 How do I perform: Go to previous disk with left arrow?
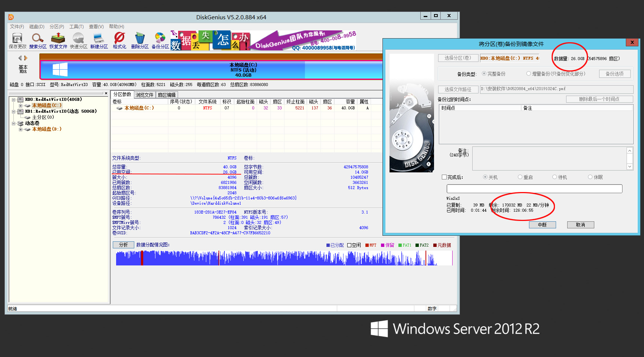click(20, 58)
